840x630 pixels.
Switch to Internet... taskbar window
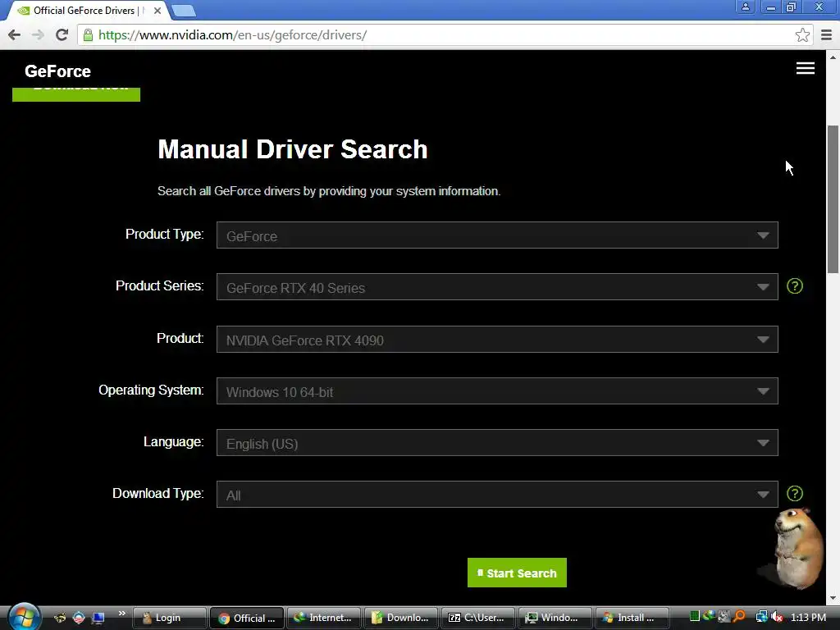323,618
